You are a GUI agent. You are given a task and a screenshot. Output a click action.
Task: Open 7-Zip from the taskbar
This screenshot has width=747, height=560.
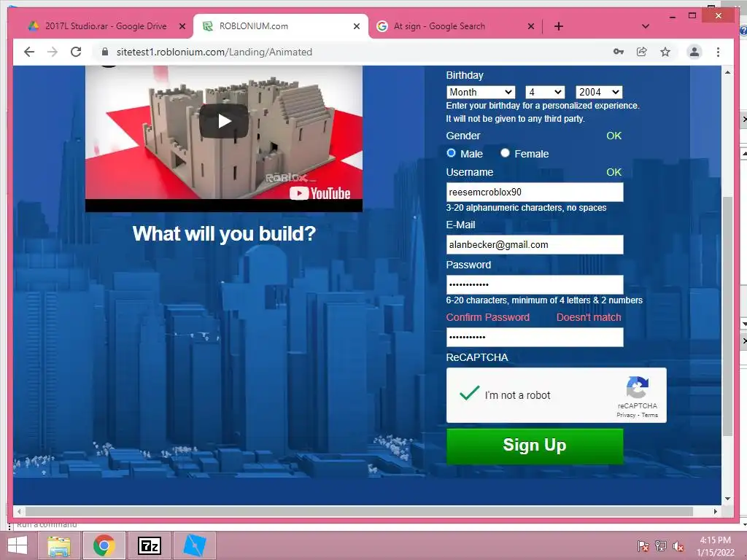pyautogui.click(x=149, y=545)
